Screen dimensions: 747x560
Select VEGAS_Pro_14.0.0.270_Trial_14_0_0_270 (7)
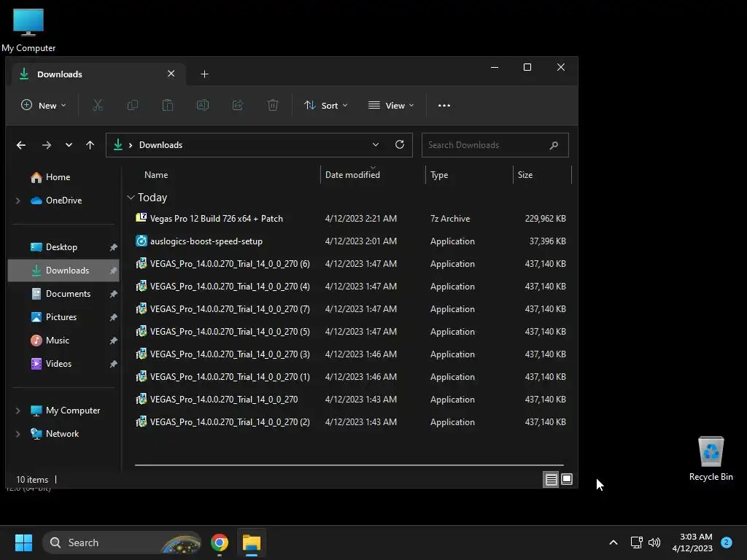pyautogui.click(x=350, y=309)
